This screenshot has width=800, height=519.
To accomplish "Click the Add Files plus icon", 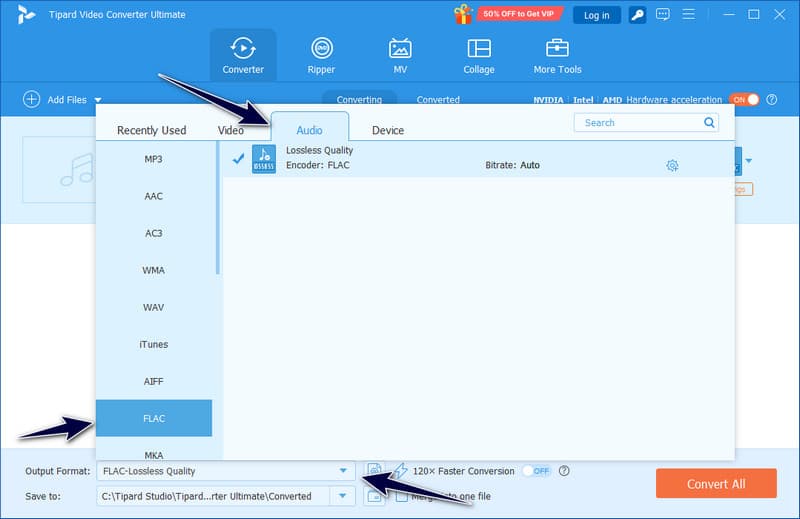I will click(x=31, y=100).
